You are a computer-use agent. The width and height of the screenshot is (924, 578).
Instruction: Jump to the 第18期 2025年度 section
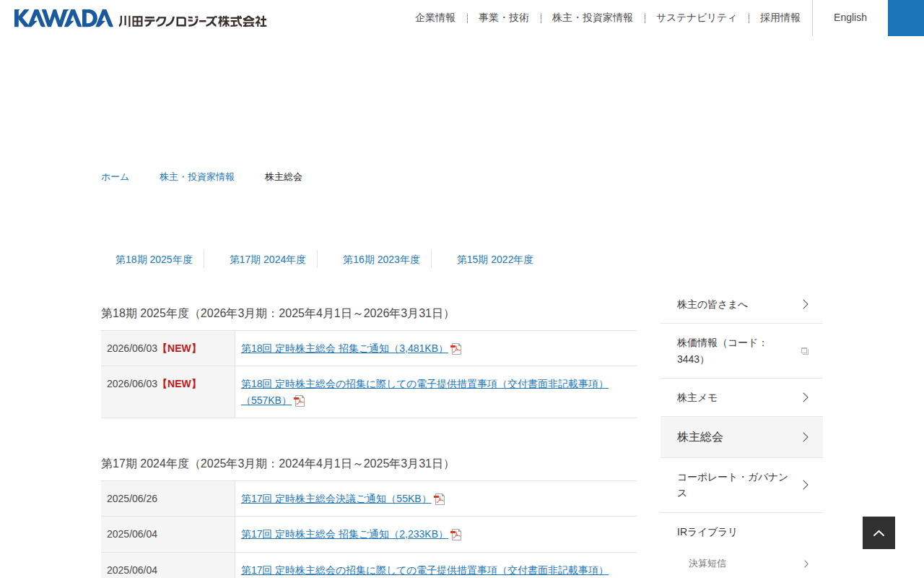154,259
